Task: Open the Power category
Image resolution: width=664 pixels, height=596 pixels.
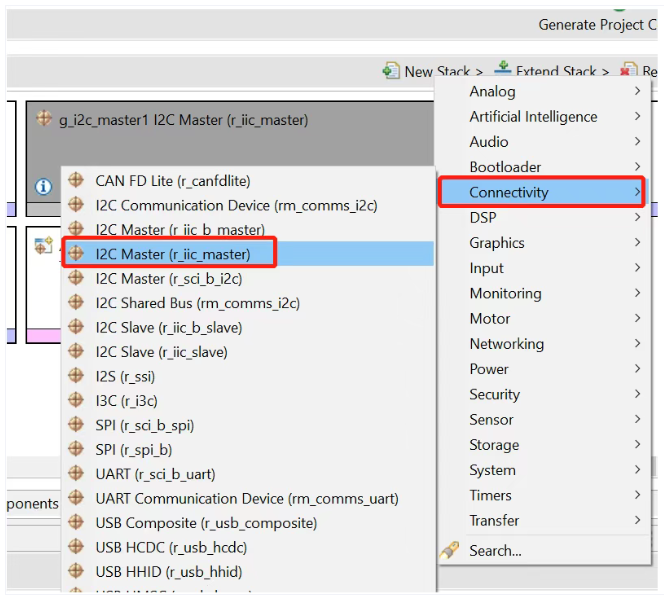Action: (x=544, y=369)
